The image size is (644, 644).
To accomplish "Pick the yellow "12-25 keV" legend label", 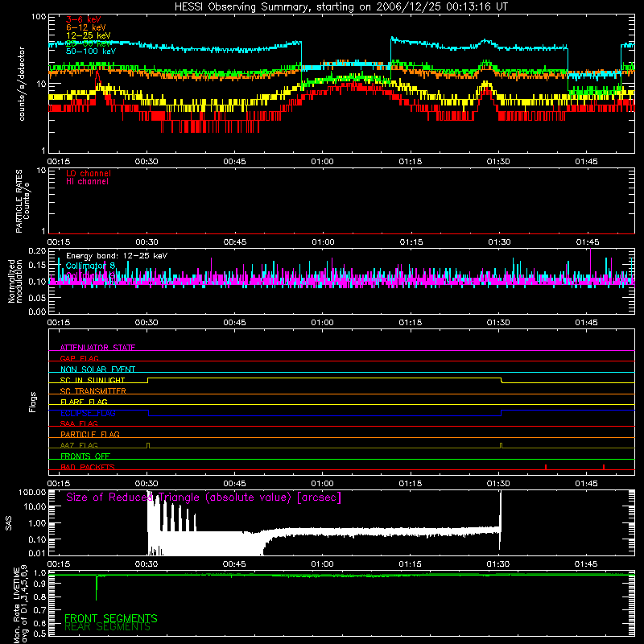I will point(89,35).
